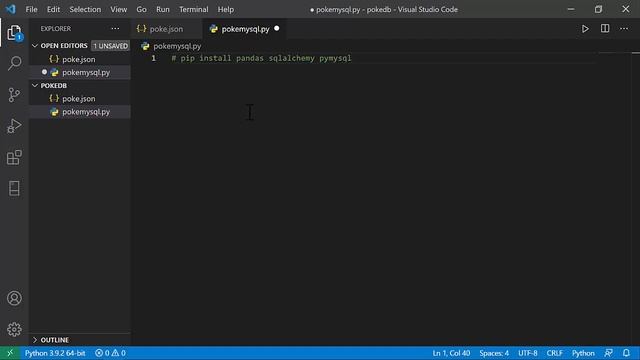
Task: Open the Run menu
Action: pos(162,9)
